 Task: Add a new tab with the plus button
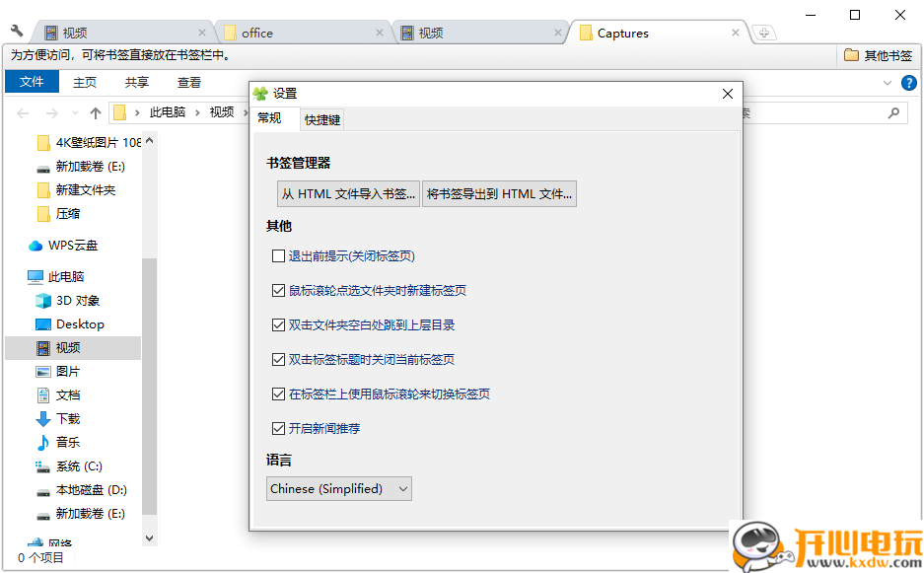click(x=763, y=33)
